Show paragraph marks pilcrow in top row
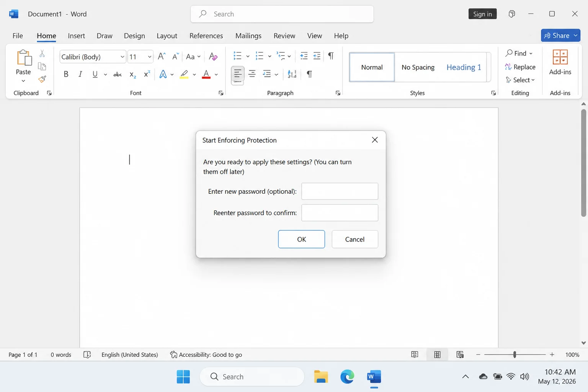Viewport: 588px width, 392px height. 331,56
